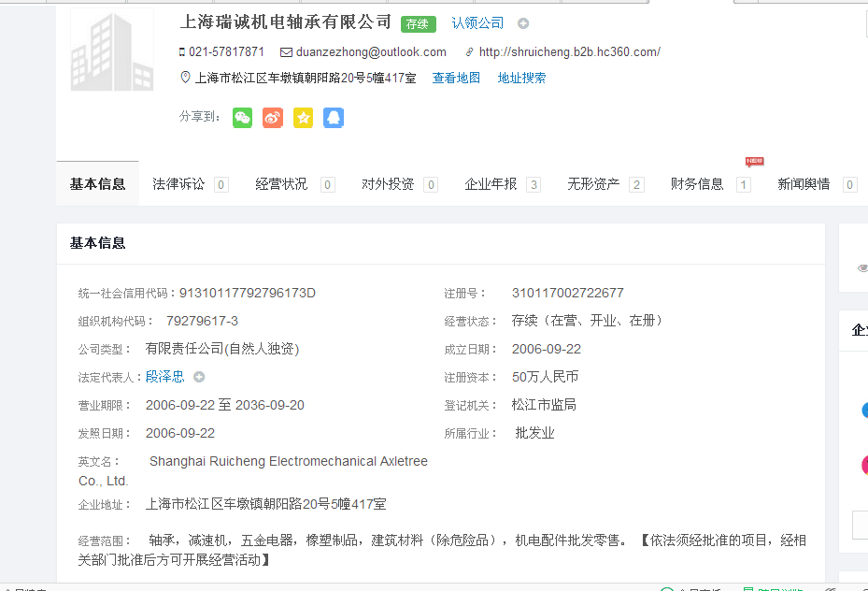Click the gray company building logo
This screenshot has height=591, width=868.
point(112,51)
